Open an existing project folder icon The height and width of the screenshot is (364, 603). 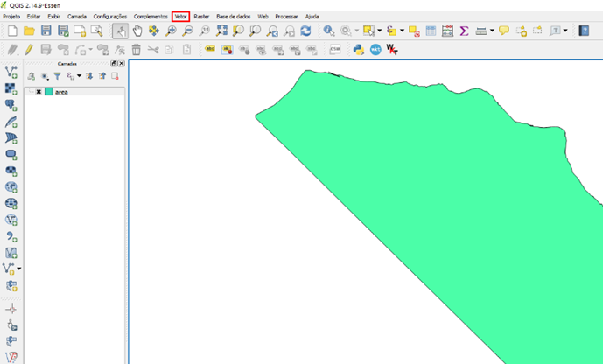[x=29, y=31]
